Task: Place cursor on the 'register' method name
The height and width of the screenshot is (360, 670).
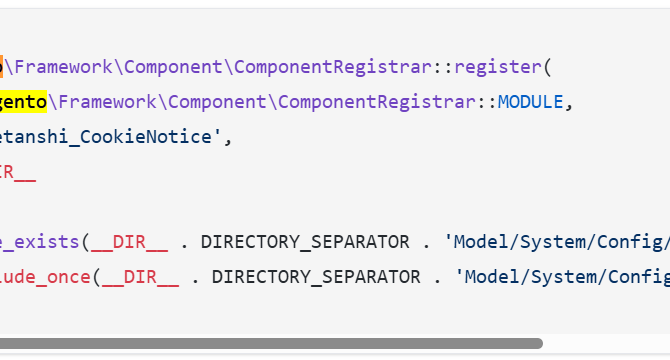Action: point(497,67)
